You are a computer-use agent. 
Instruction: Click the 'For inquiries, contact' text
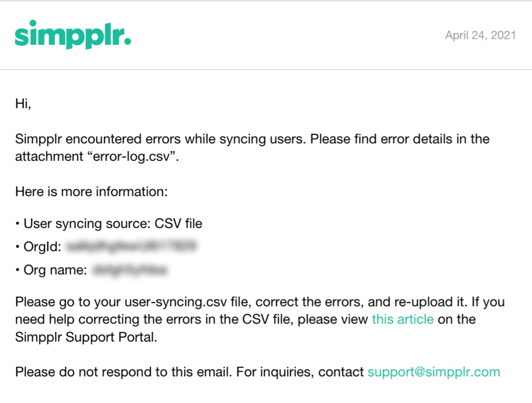[x=300, y=372]
